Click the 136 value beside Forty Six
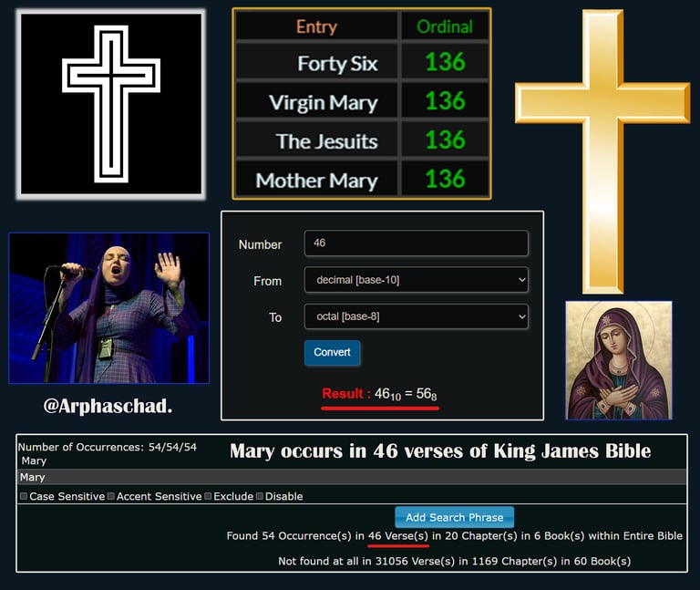The width and height of the screenshot is (700, 590). (445, 62)
